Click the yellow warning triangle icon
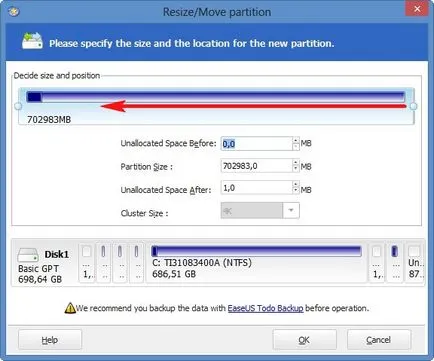The image size is (434, 361). tap(70, 308)
